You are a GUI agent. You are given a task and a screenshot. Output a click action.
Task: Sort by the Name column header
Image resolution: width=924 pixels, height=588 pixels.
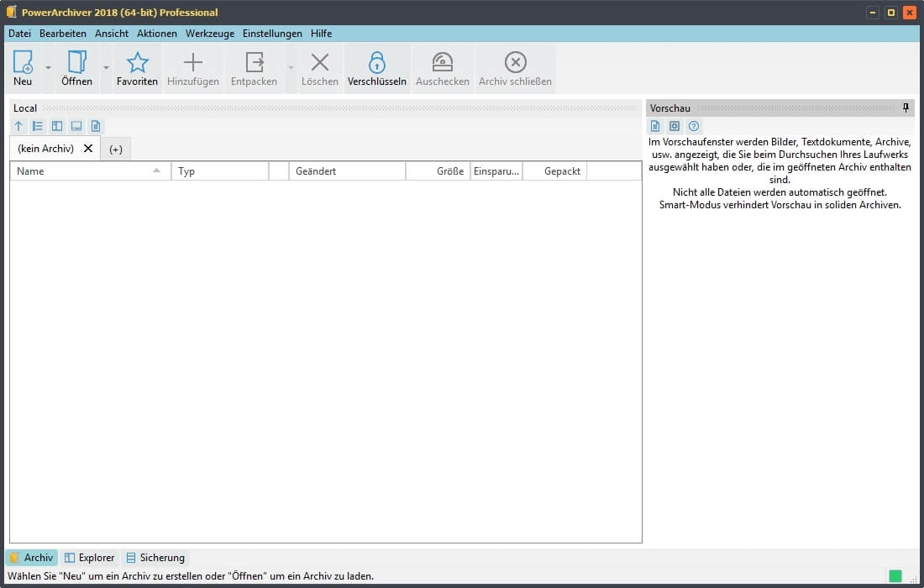(x=84, y=171)
